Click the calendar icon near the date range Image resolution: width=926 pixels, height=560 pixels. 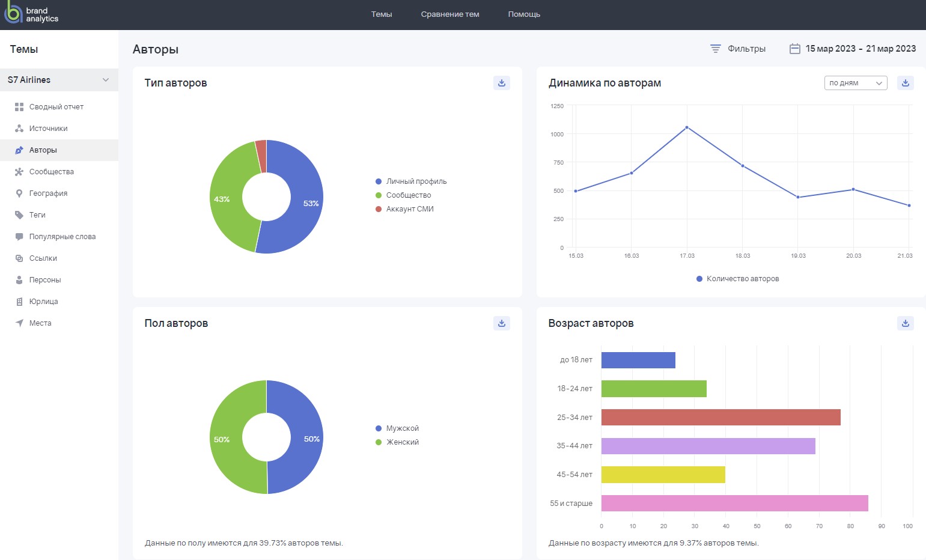796,47
